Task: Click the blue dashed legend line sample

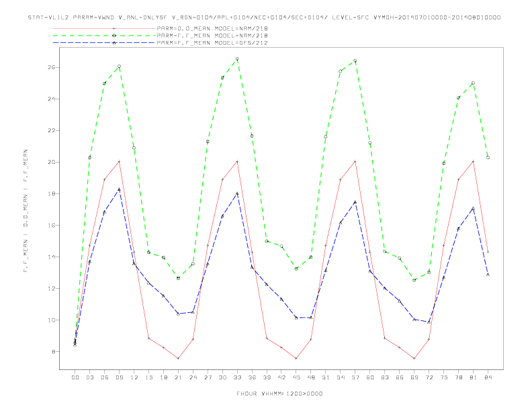Action: [x=104, y=43]
